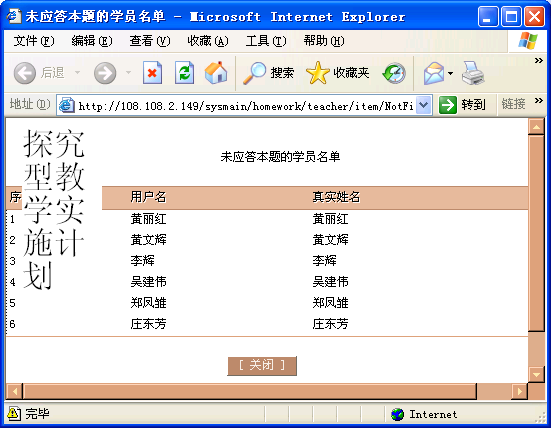The image size is (551, 428).
Task: Go to Home page house icon
Action: click(216, 73)
